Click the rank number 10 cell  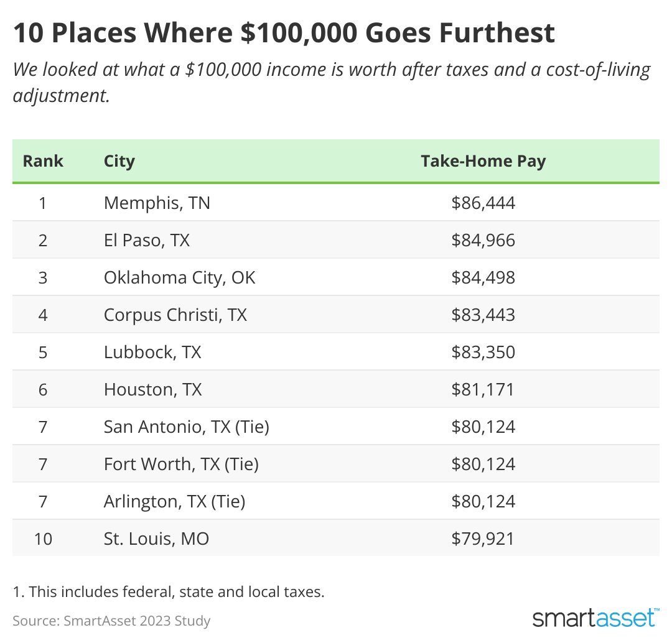pyautogui.click(x=43, y=539)
